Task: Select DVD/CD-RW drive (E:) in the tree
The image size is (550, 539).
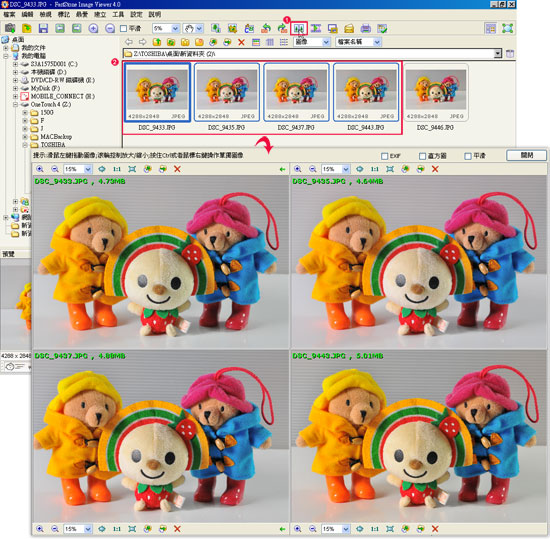Action: tap(62, 80)
